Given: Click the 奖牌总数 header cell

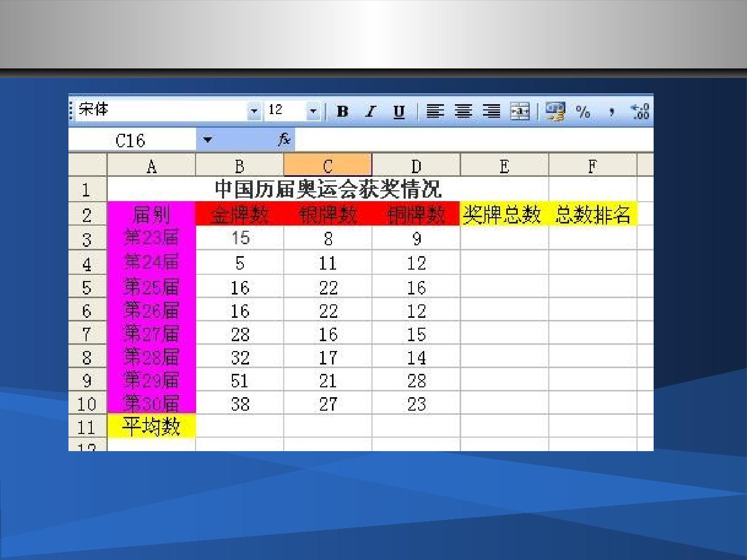Looking at the screenshot, I should point(504,214).
